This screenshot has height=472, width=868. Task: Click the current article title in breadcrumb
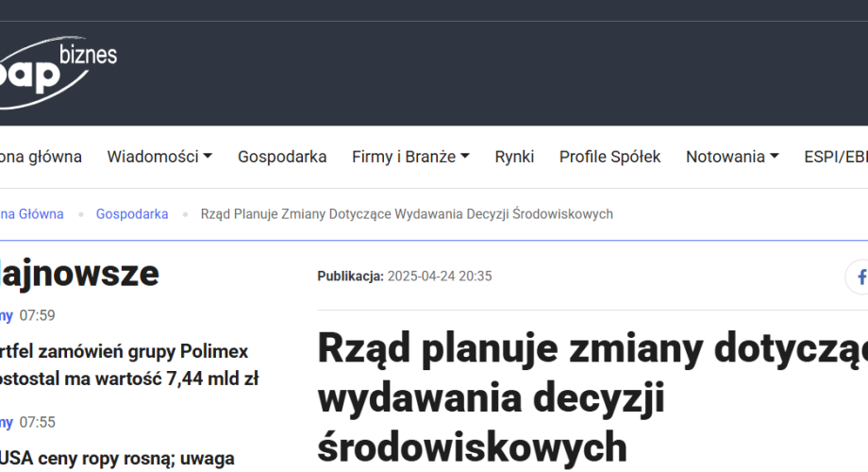407,214
